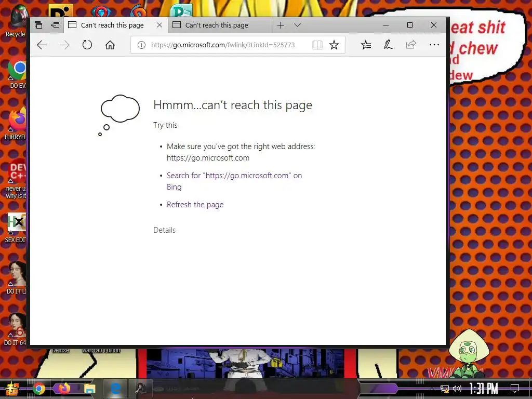Minimize the Edge window
This screenshot has height=399, width=532.
(386, 25)
